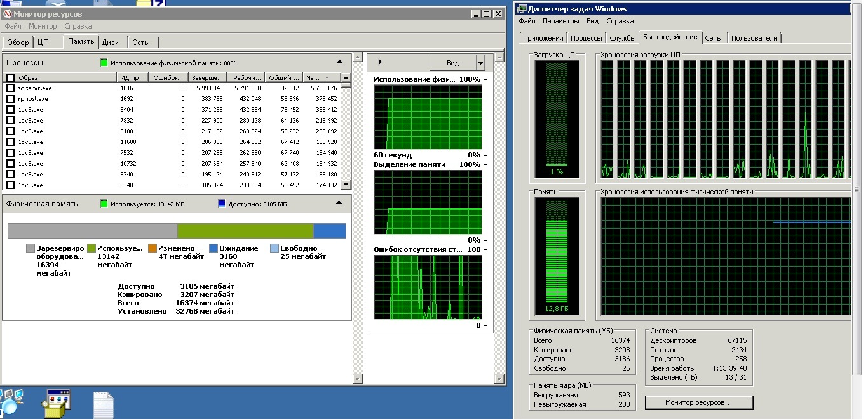Click the play arrow above graphs
The height and width of the screenshot is (419, 868).
[x=380, y=62]
